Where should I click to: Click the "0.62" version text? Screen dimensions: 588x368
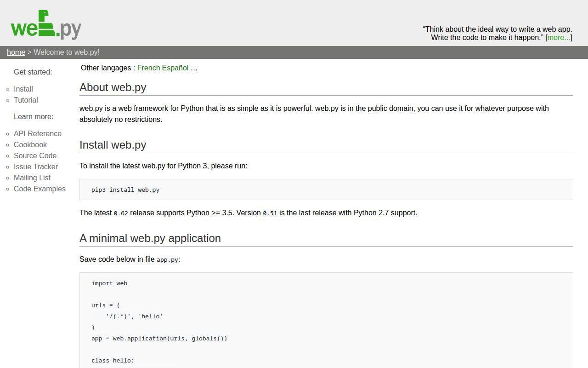121,213
